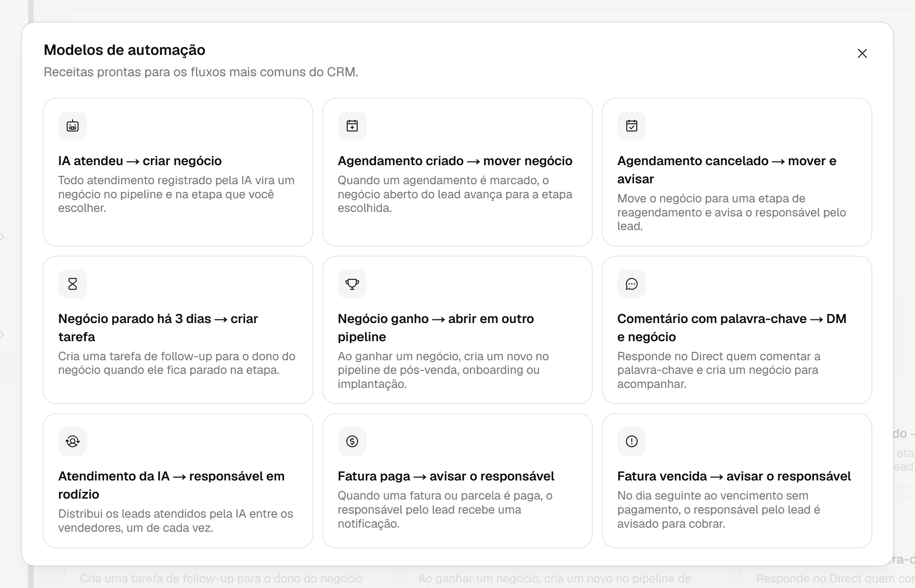Click description 'Ao ganhar um negócio' in dialog
Screen dimensions: 915x588
coord(443,370)
